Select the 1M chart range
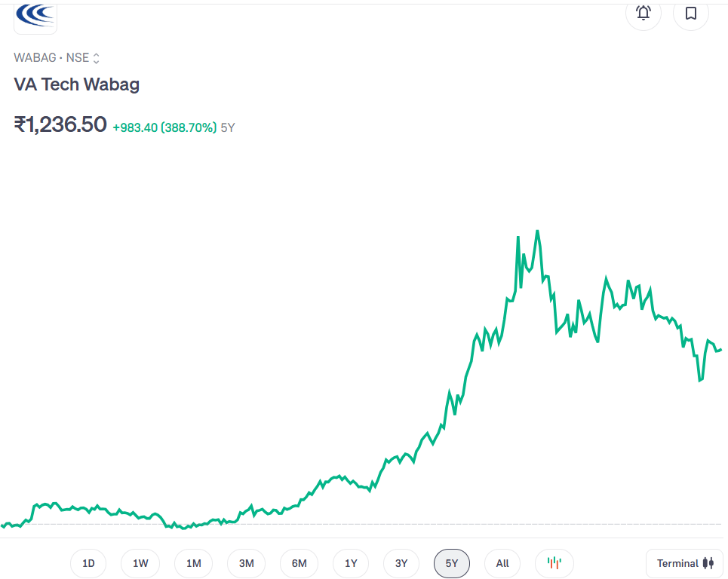728x579 pixels. tap(193, 563)
